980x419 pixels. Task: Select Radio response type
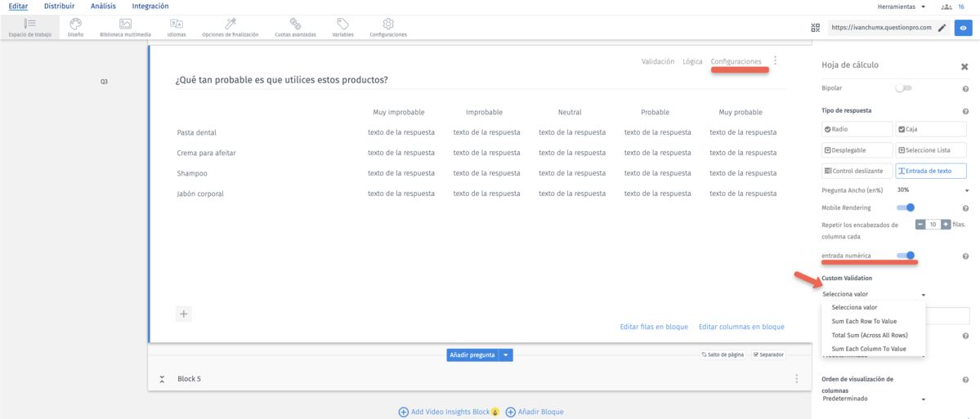coord(857,129)
